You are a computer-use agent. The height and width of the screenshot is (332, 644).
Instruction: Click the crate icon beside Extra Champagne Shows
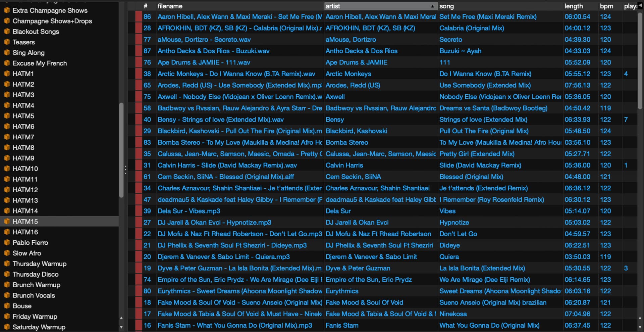point(7,10)
